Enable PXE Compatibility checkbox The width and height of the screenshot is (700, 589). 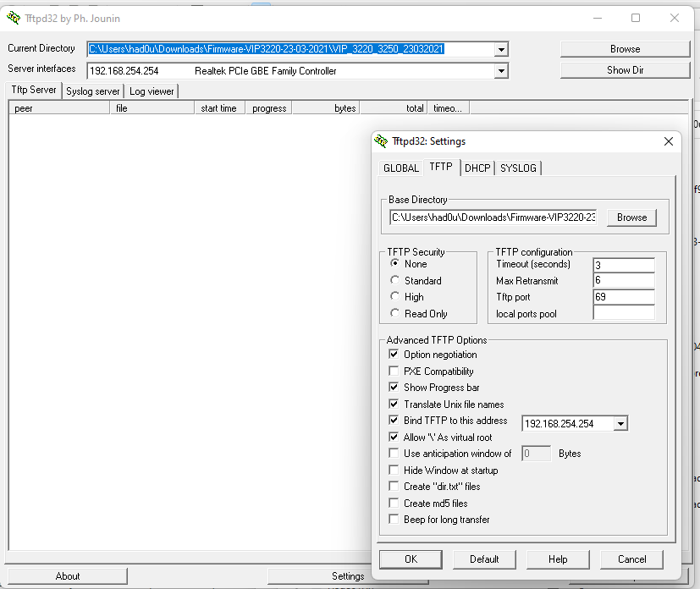[x=394, y=371]
